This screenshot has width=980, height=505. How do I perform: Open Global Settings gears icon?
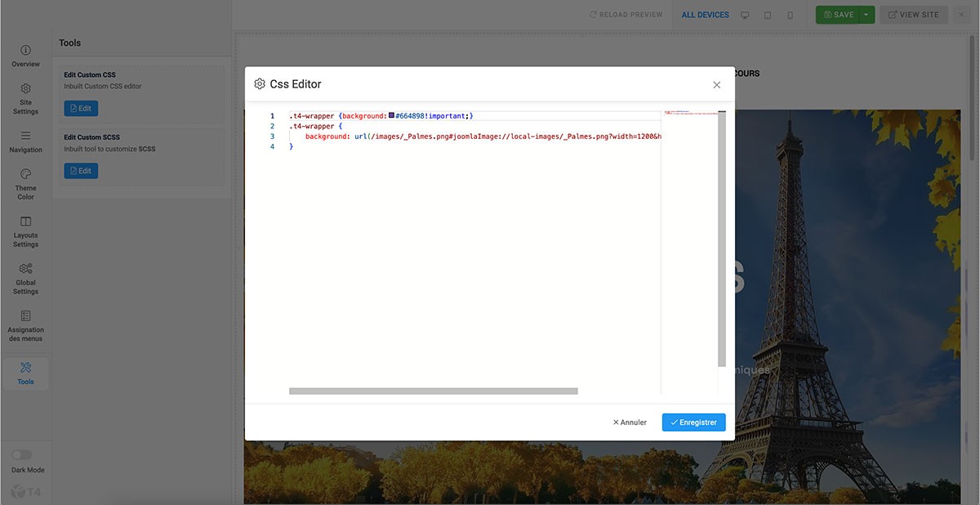[x=25, y=269]
